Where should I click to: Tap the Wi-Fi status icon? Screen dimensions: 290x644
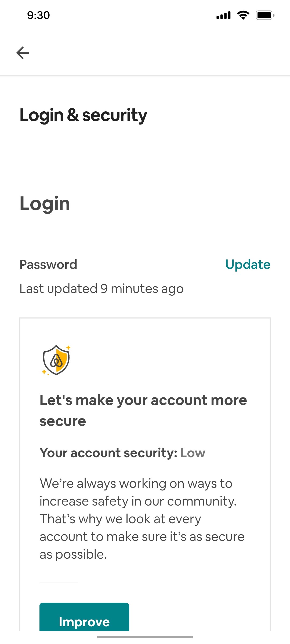point(243,15)
